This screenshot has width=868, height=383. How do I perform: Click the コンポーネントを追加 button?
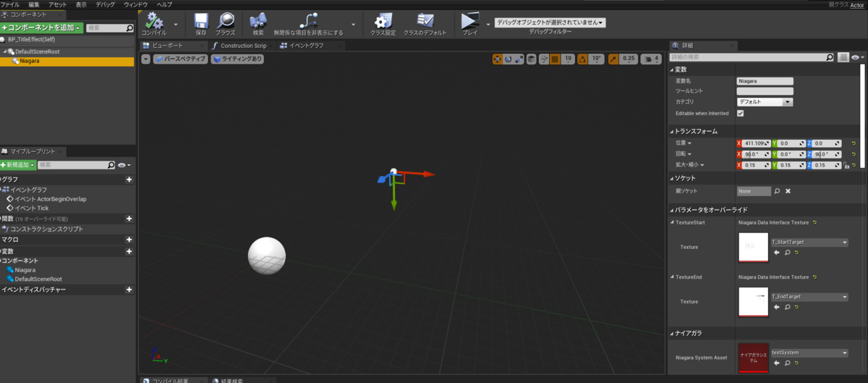(42, 28)
